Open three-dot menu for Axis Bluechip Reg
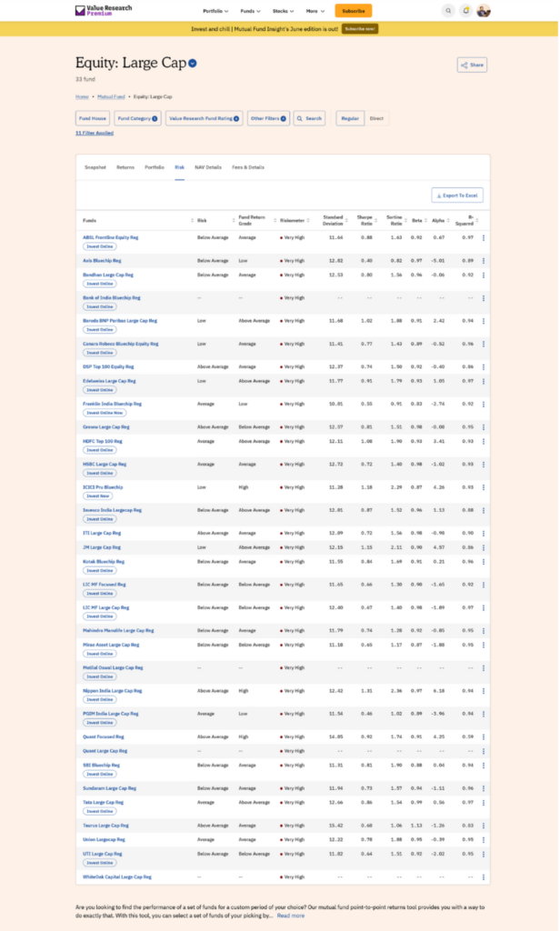Viewport: 560px width, 931px height. (x=484, y=261)
